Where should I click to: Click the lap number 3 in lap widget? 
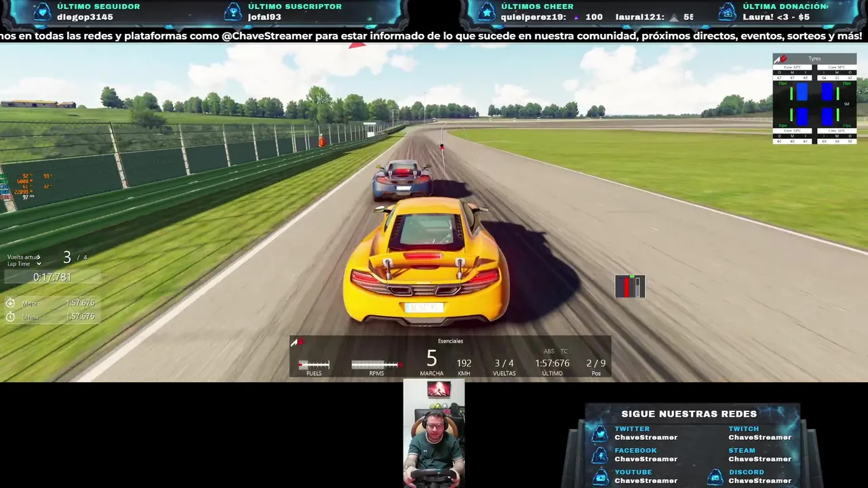pyautogui.click(x=66, y=257)
